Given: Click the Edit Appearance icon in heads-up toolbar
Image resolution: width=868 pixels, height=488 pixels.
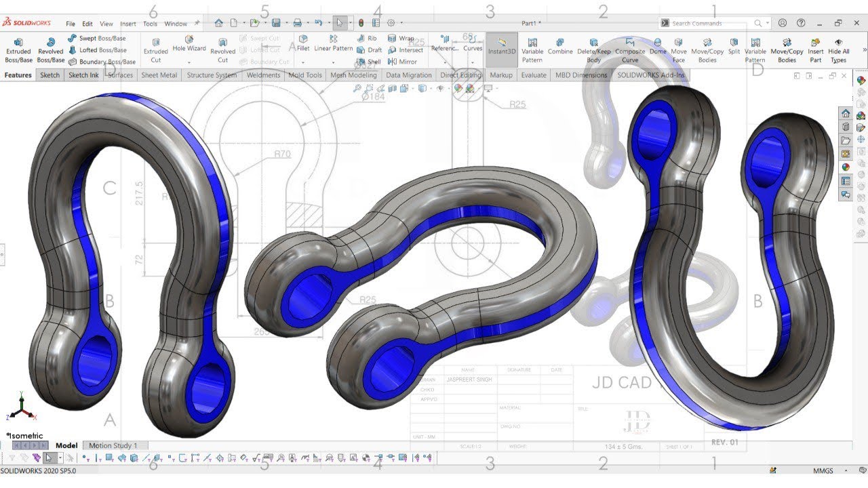Looking at the screenshot, I should pyautogui.click(x=458, y=88).
